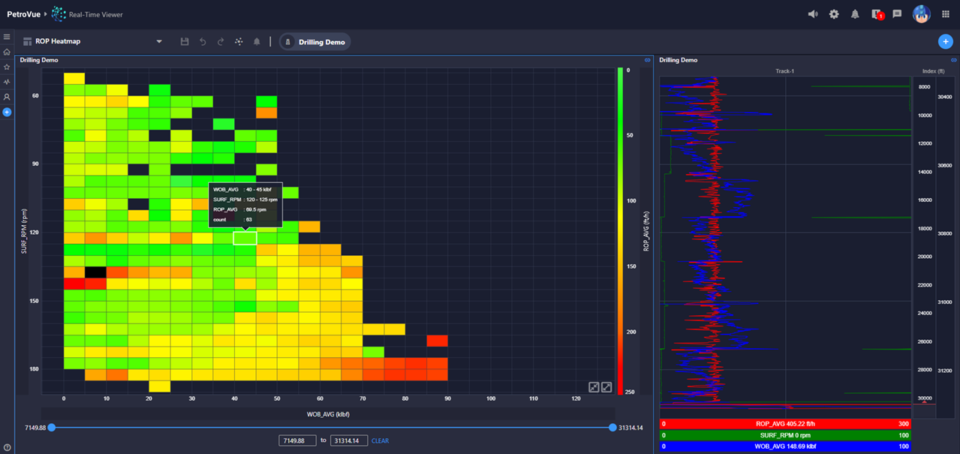Open the hamburger menu in left sidebar
The width and height of the screenshot is (960, 454).
[x=7, y=37]
